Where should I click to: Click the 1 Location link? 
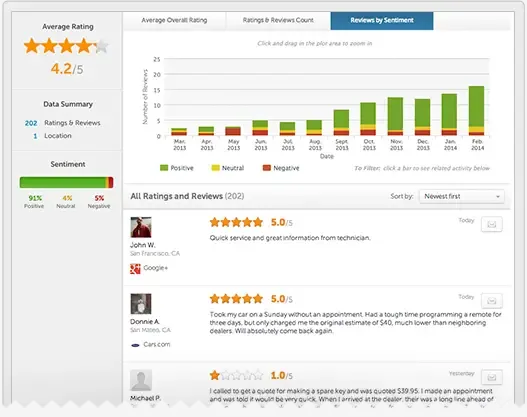click(x=52, y=136)
